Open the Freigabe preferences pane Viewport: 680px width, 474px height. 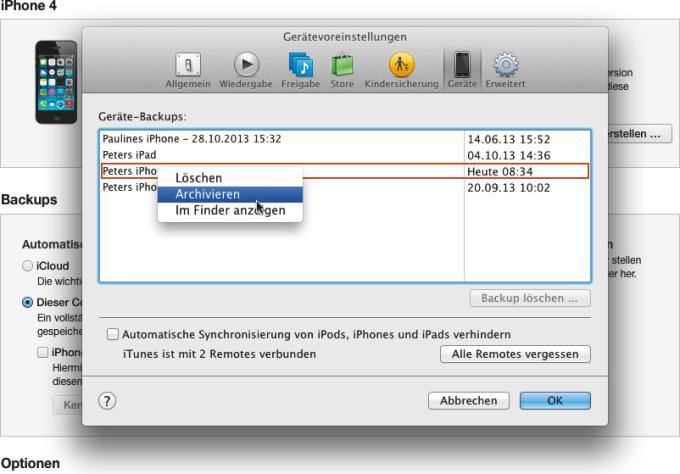301,70
